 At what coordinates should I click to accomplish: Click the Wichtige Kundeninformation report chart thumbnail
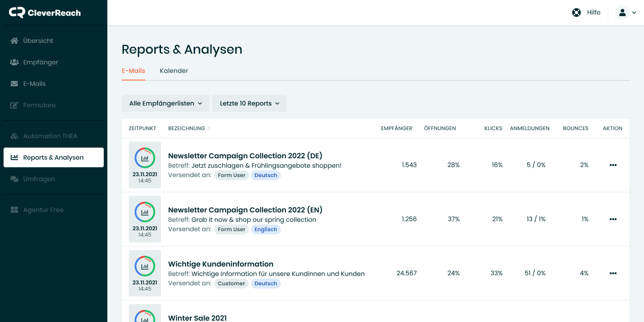[x=145, y=267]
